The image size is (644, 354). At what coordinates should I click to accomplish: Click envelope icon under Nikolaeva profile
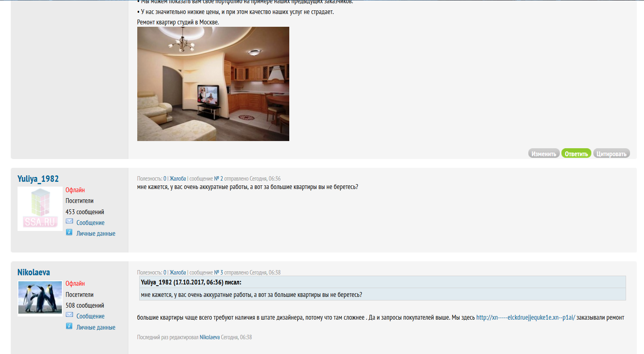[x=69, y=315]
